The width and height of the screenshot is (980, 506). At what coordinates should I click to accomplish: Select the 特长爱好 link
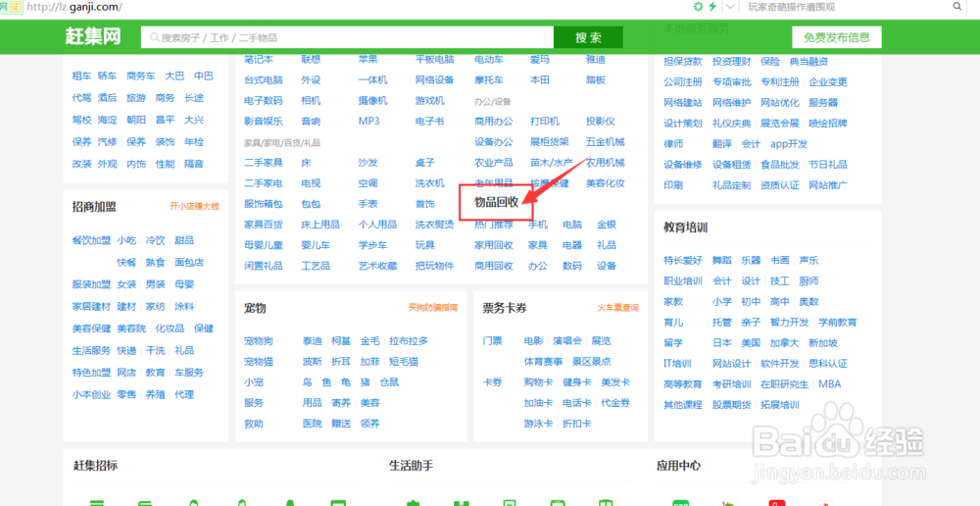(683, 261)
